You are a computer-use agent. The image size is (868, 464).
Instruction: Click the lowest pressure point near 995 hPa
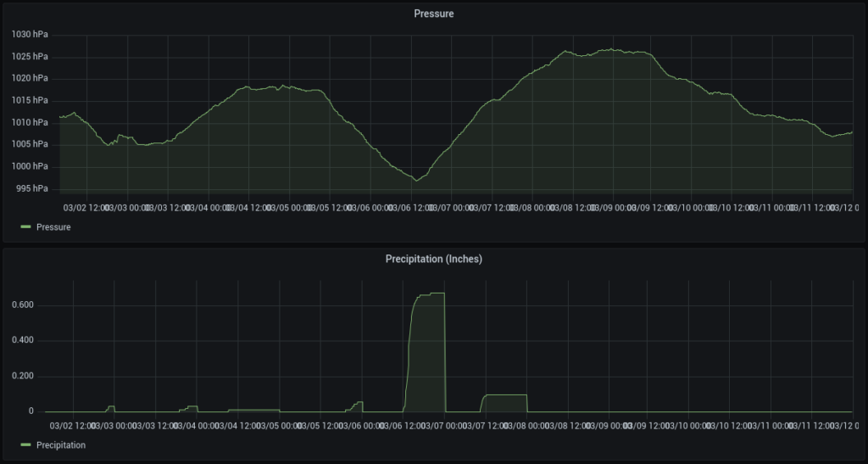415,180
